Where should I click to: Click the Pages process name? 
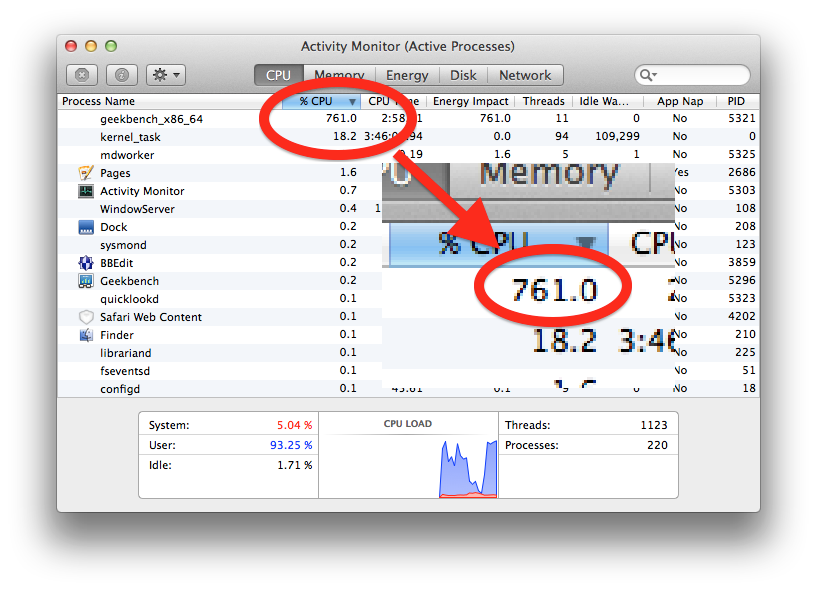pos(115,173)
